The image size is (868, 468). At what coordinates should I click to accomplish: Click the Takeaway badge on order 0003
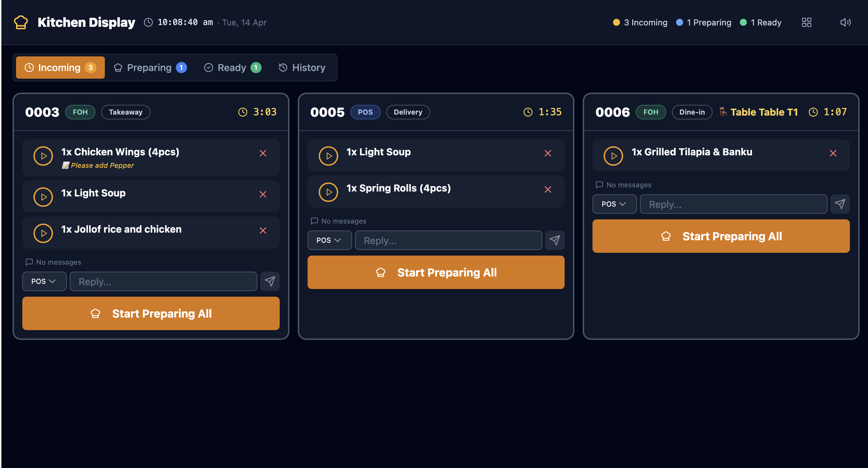(x=126, y=112)
